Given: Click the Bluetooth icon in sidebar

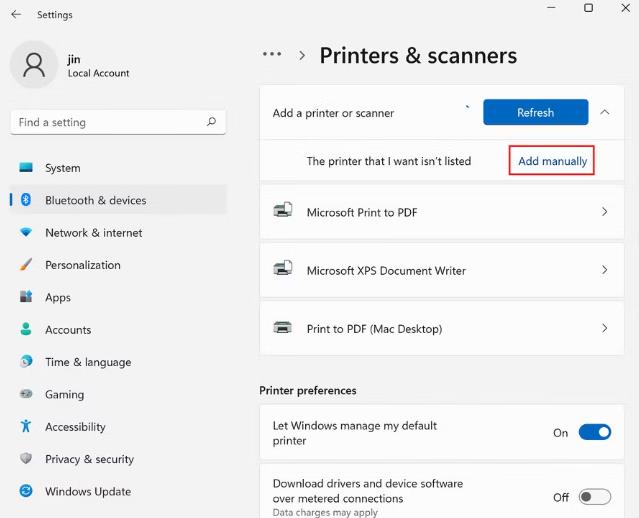Looking at the screenshot, I should tap(26, 200).
